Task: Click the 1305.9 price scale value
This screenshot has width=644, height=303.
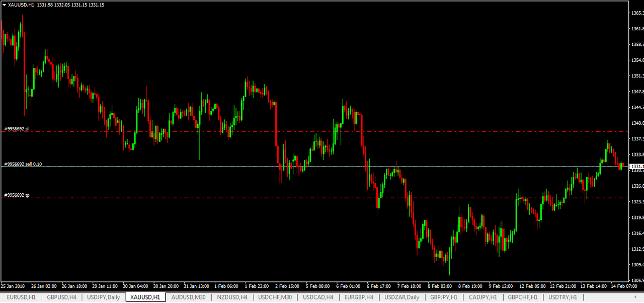Action: click(x=637, y=280)
